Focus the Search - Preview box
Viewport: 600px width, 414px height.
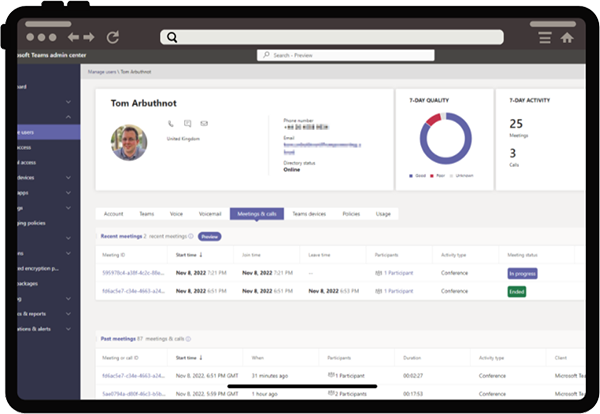tap(346, 55)
